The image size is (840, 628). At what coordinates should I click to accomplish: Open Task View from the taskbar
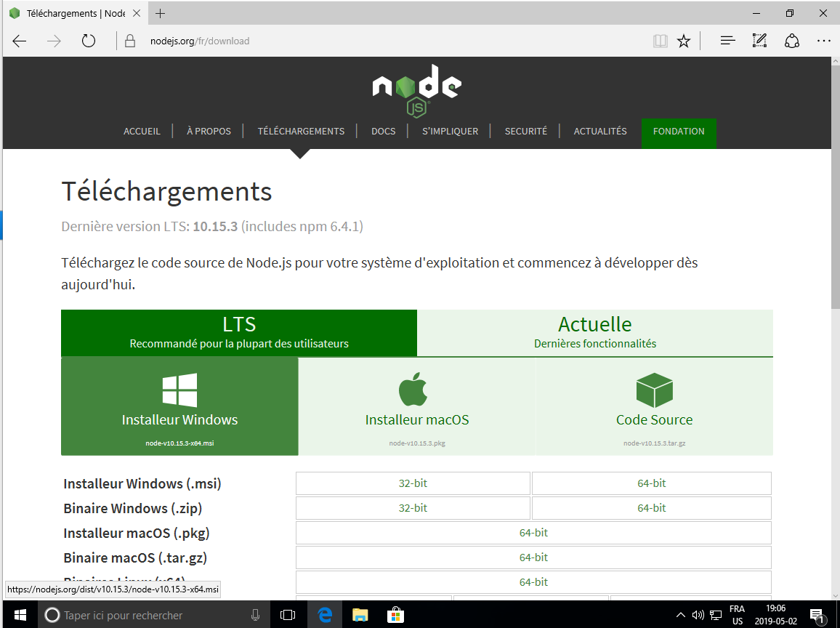tap(288, 615)
